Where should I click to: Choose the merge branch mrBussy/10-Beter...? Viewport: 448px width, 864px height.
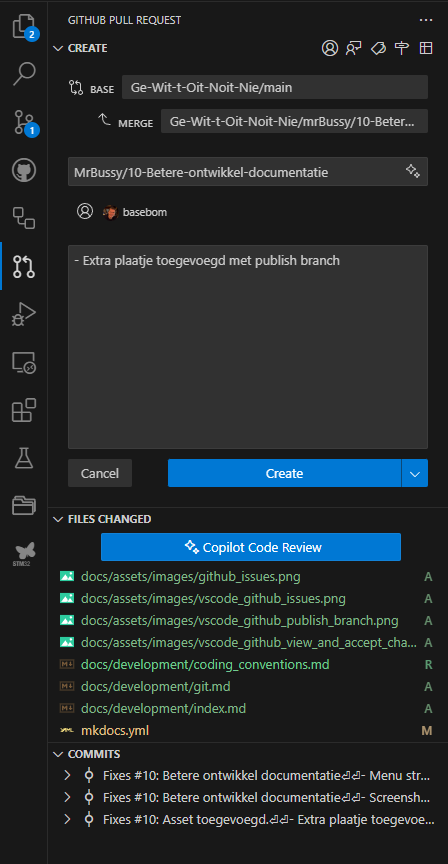pos(294,121)
